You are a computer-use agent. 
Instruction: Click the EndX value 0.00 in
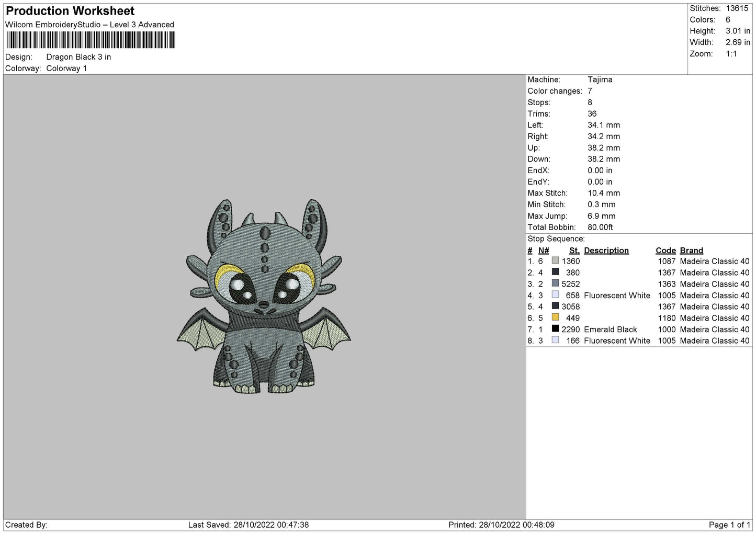point(600,171)
